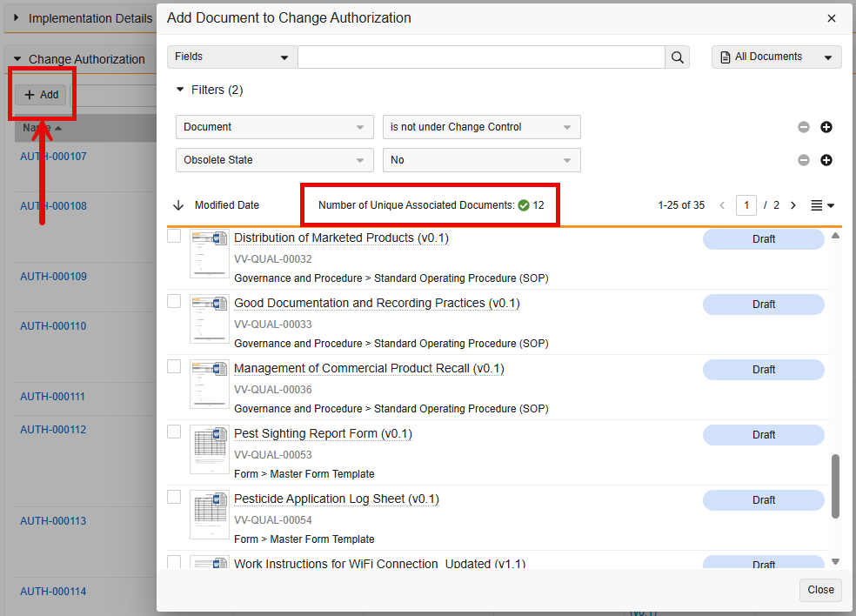Check Distribution of Marketed Products document

point(174,236)
